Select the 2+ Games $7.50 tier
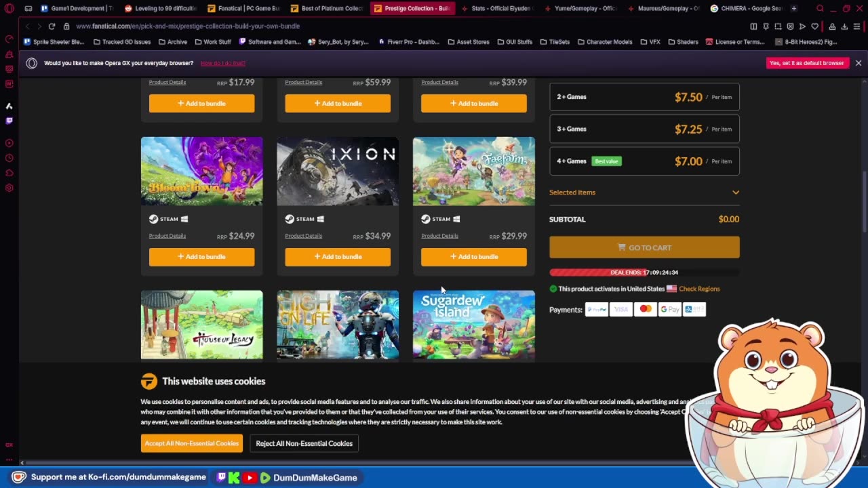868x488 pixels. click(644, 97)
